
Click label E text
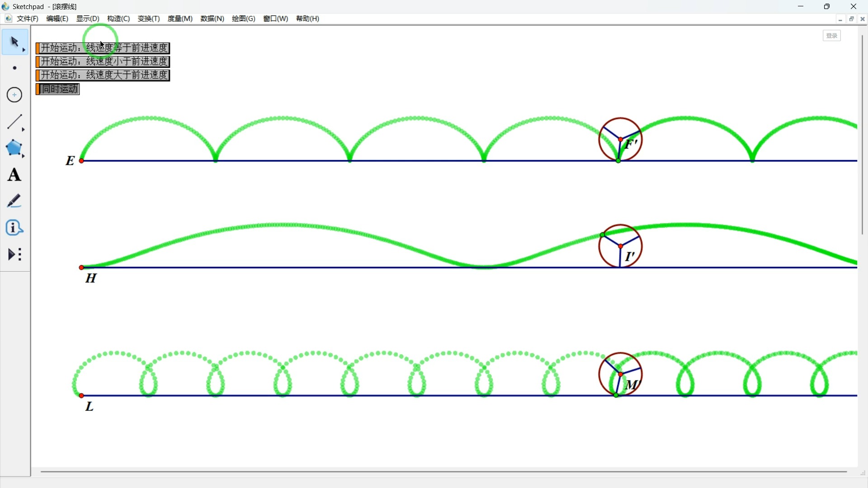coord(70,160)
